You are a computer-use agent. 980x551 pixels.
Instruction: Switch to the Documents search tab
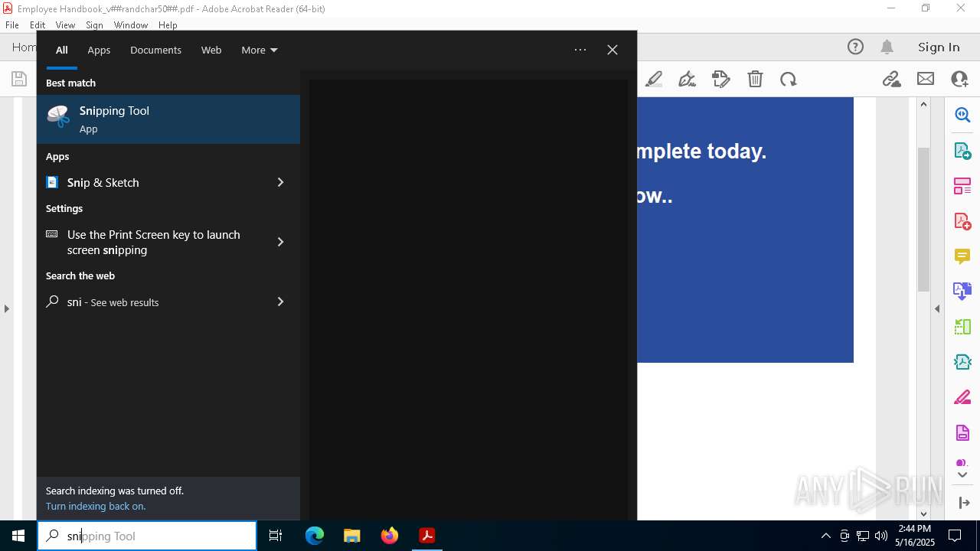coord(155,50)
